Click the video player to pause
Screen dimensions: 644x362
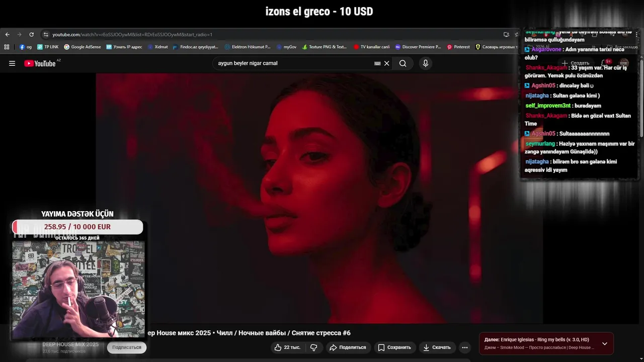(319, 199)
